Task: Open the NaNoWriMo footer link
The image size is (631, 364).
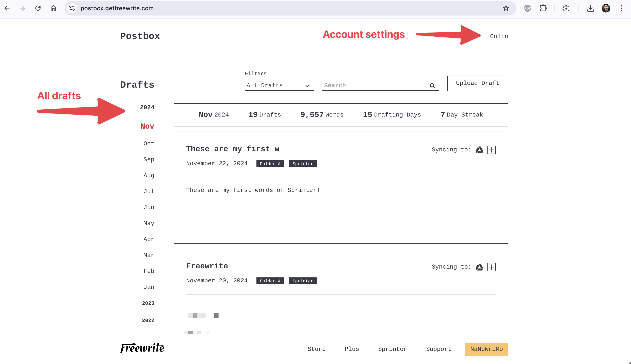Action: tap(486, 349)
